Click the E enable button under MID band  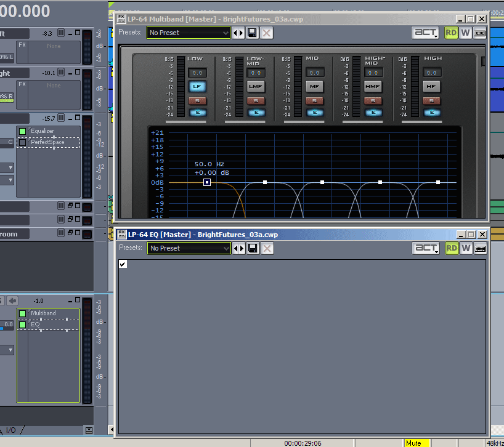[315, 112]
